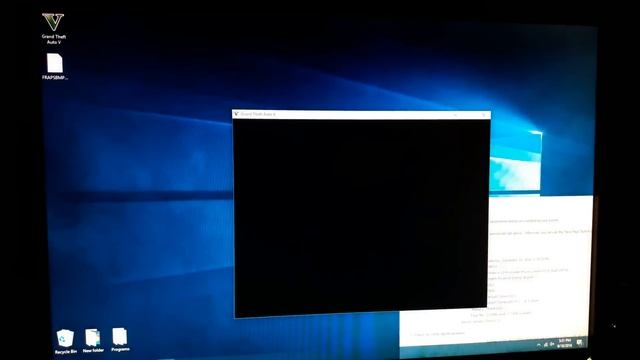Show hidden tray icons with the taskbar chevron
This screenshot has width=640, height=360.
pos(539,345)
